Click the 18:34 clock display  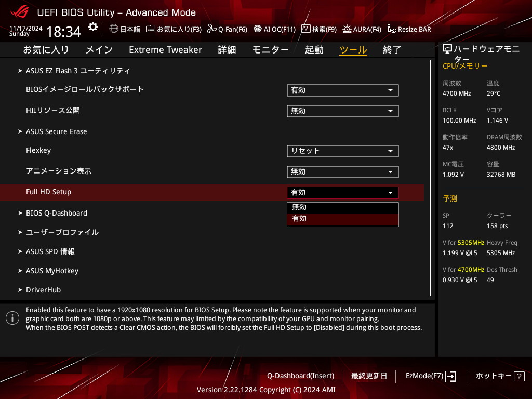click(64, 32)
